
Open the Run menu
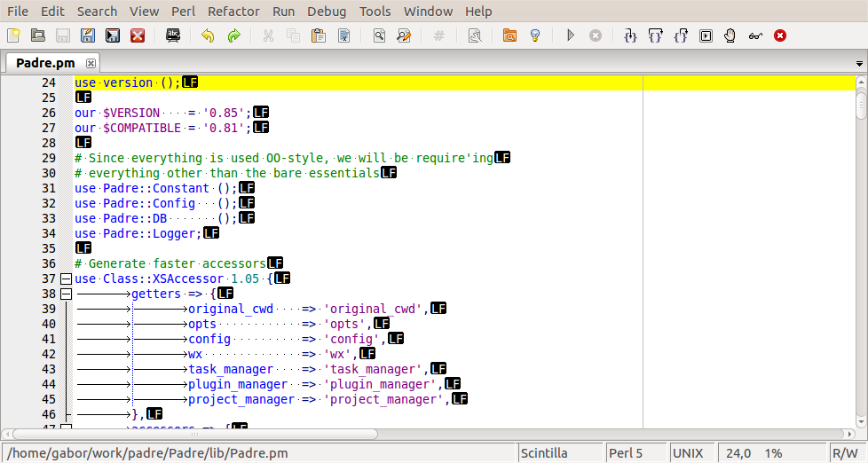click(283, 11)
